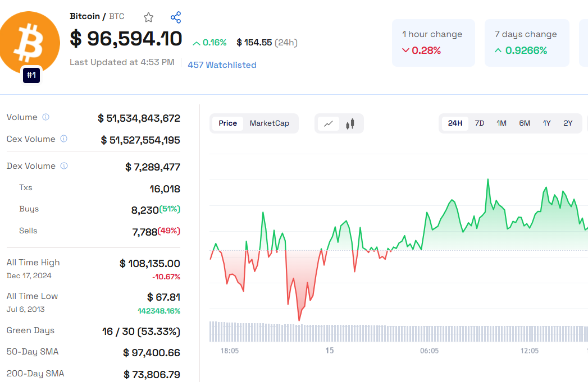Click the 1 hour change card
Screen dimensions: 588x382
[x=433, y=43]
